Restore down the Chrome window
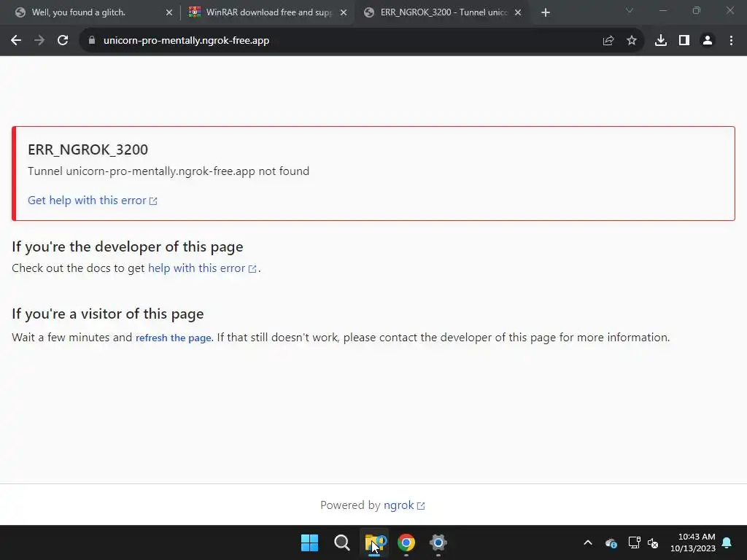This screenshot has width=747, height=560. [x=697, y=10]
